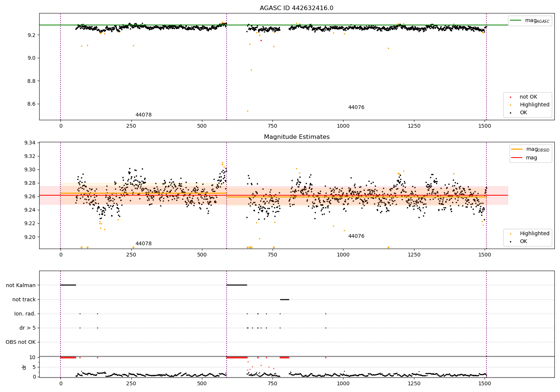The width and height of the screenshot is (560, 392).
Task: Select the orange mag OBSID legend line swatch
Action: point(517,149)
